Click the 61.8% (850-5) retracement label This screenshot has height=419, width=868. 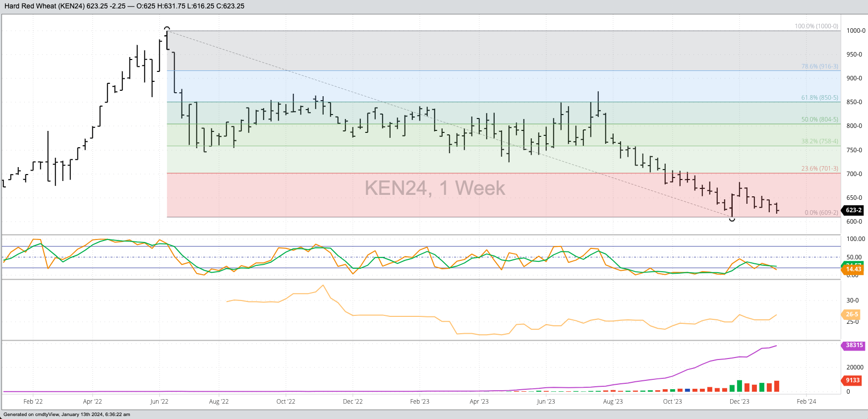(x=819, y=98)
